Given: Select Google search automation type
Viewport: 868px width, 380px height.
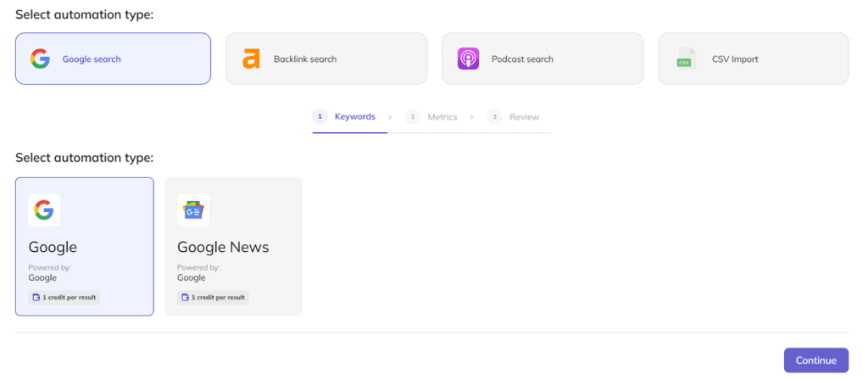Looking at the screenshot, I should pyautogui.click(x=113, y=59).
